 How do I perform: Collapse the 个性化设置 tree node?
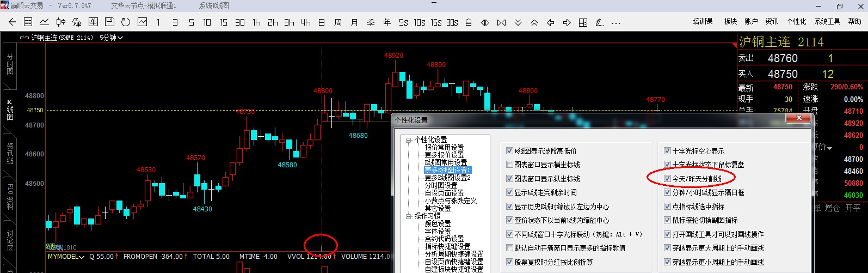(x=408, y=139)
